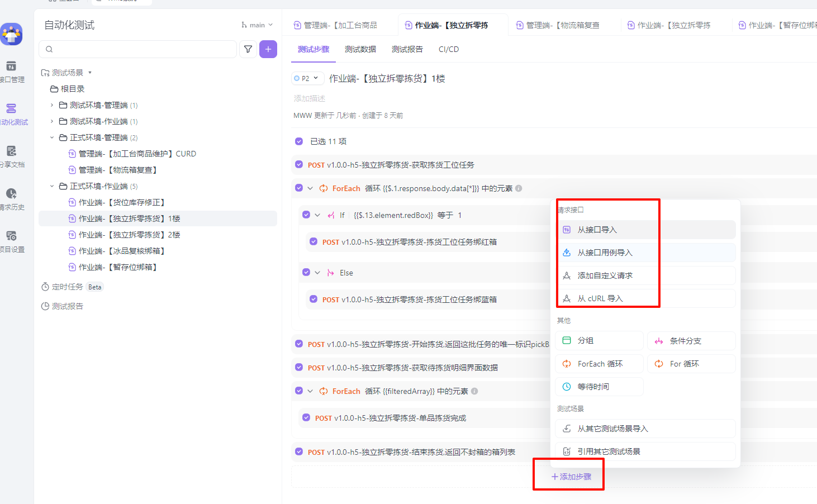This screenshot has width=817, height=504.
Task: Collapse the If condition chevron
Action: click(x=317, y=215)
